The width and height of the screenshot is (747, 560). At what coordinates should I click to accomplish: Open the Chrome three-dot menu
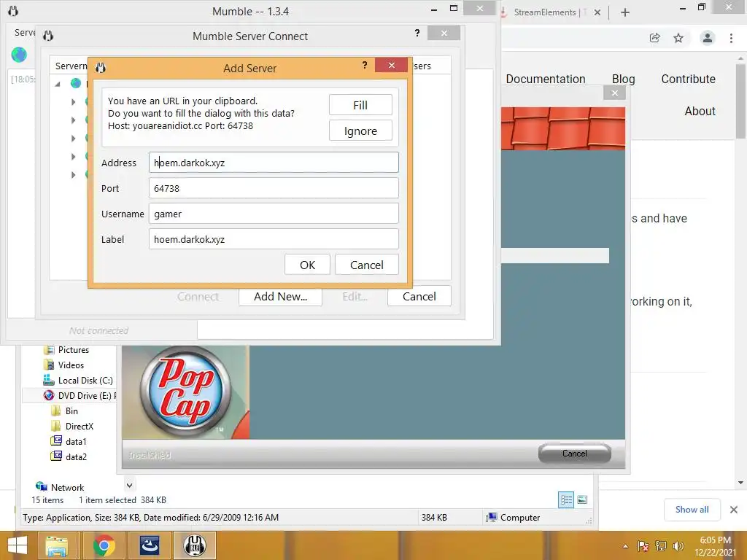[731, 38]
